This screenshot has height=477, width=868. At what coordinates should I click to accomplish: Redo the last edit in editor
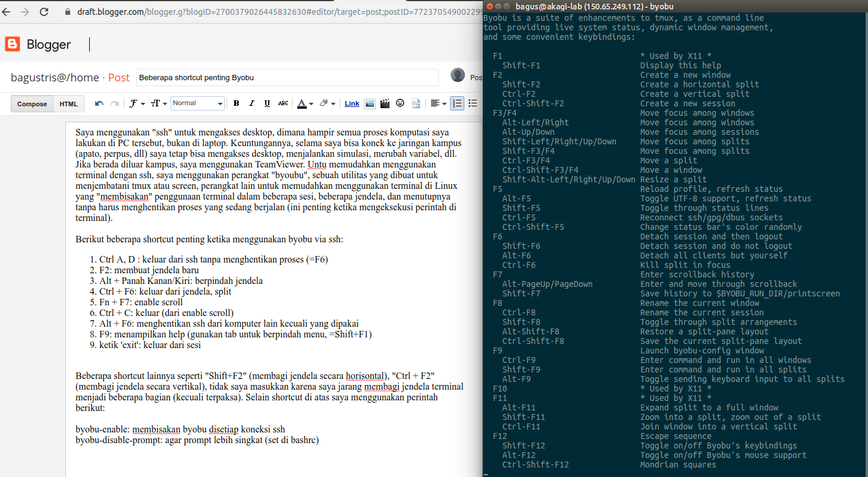pos(114,103)
